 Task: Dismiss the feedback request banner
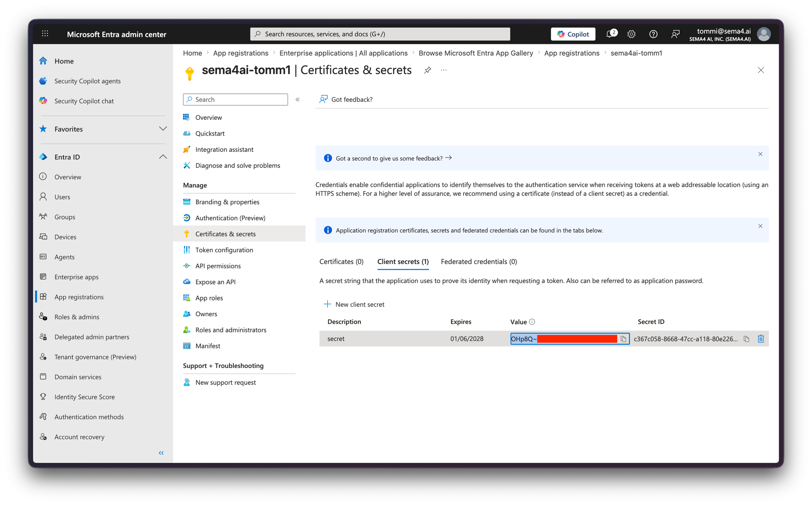pos(760,154)
